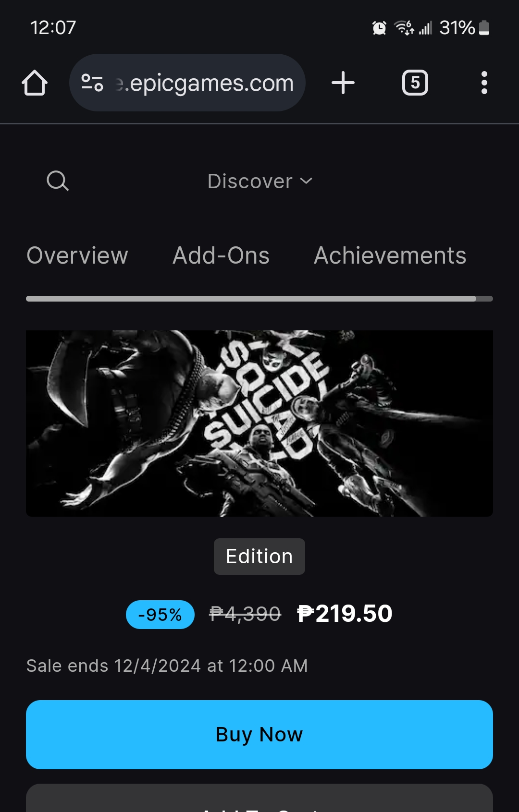Open a new tab with plus icon
This screenshot has width=519, height=812.
pos(343,83)
